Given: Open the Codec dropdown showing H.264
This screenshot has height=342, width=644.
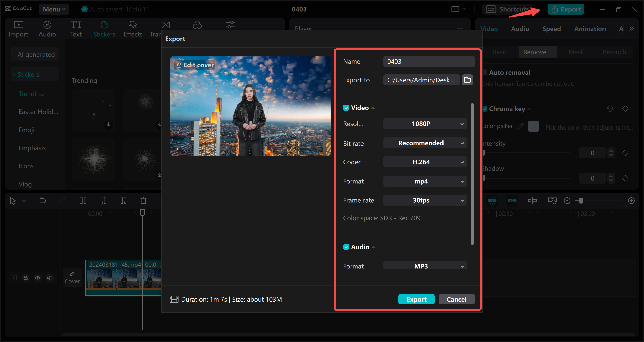Looking at the screenshot, I should [x=425, y=162].
